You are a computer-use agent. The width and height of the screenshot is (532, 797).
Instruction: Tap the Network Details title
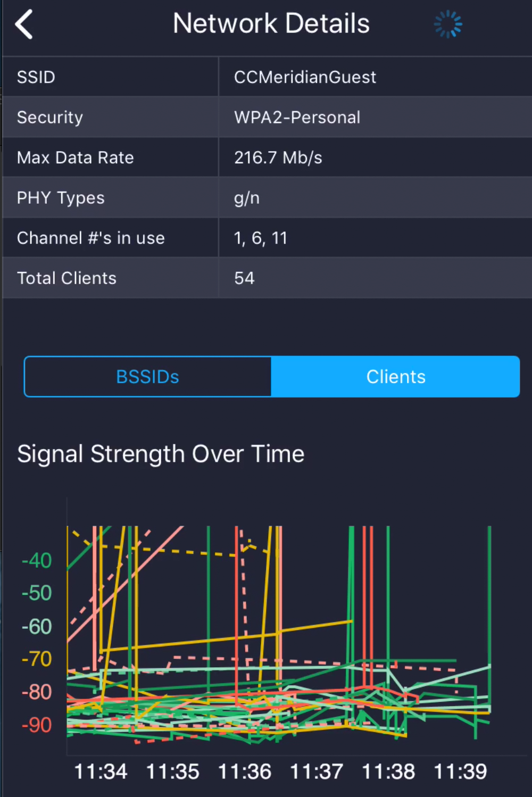point(271,23)
